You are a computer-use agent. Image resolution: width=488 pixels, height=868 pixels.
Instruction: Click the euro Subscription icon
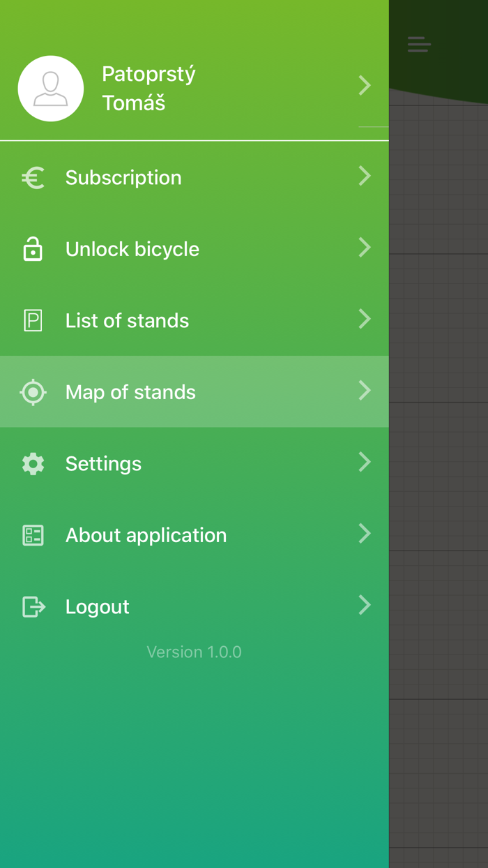click(33, 178)
